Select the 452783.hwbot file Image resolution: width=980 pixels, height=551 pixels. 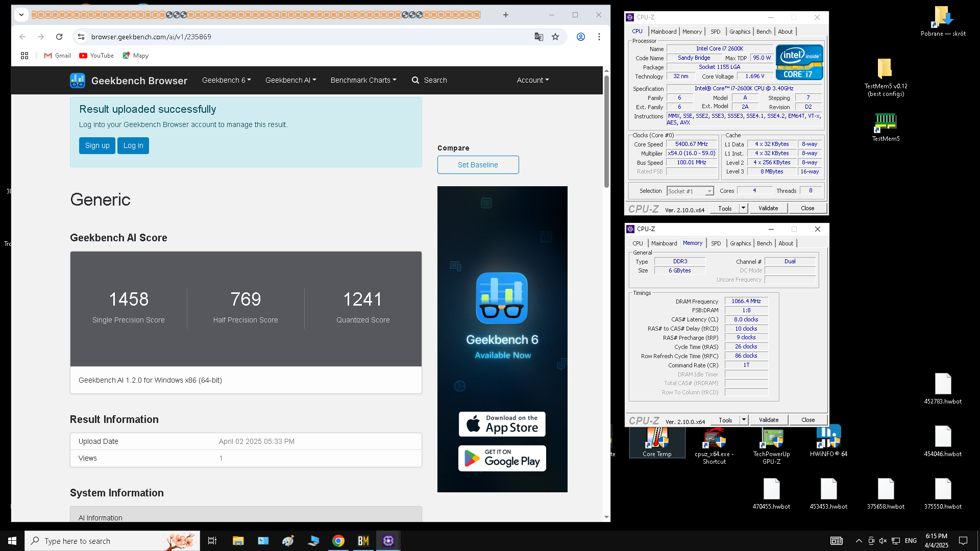pyautogui.click(x=943, y=389)
